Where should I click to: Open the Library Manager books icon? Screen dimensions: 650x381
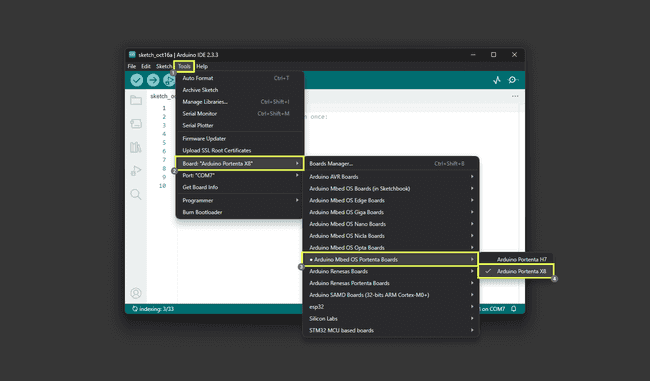click(136, 147)
